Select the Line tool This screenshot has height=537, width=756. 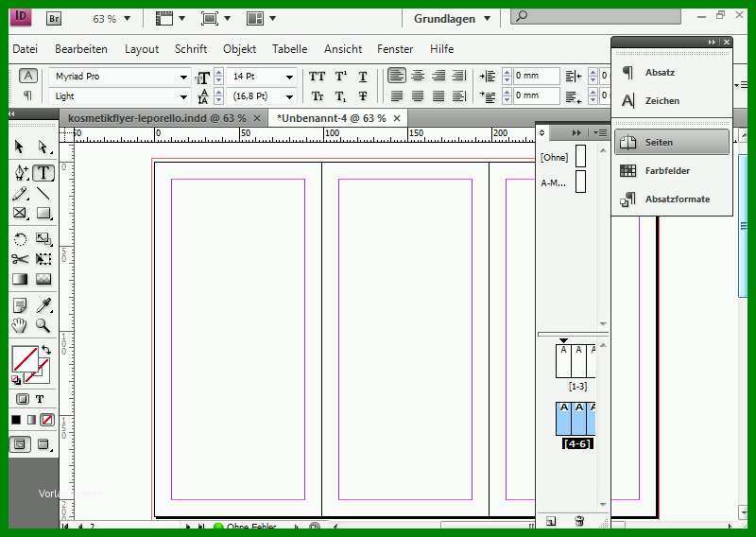click(x=43, y=194)
